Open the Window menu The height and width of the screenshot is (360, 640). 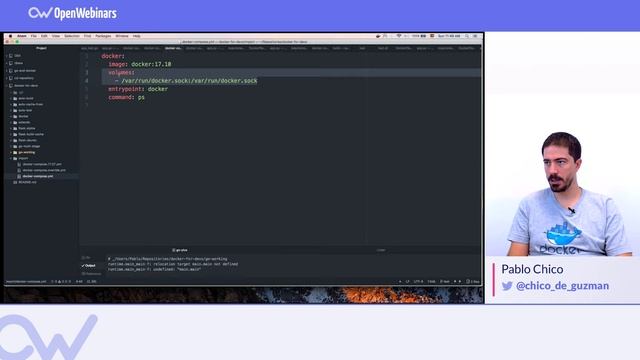[122, 36]
